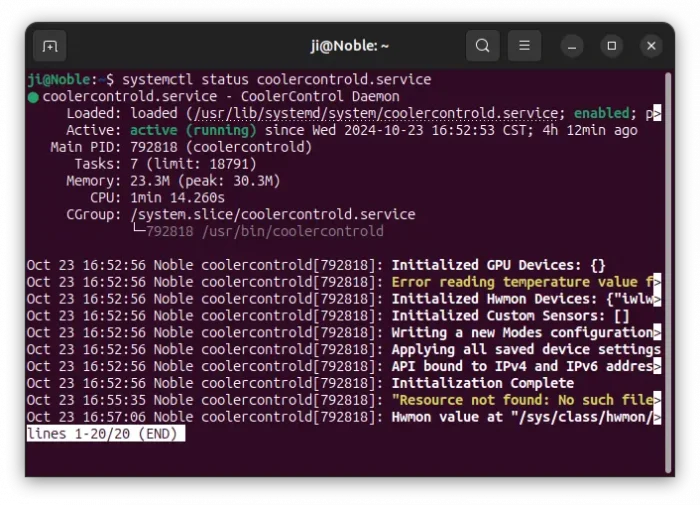Click CPU 1min 14.260s value

177,198
